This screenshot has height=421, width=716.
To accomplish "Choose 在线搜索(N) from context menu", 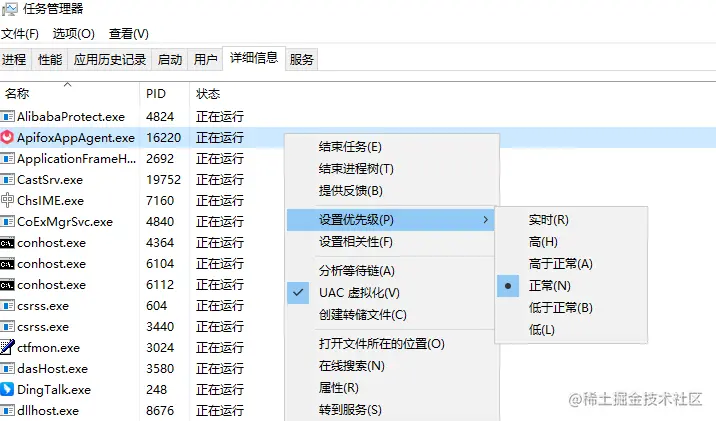I will click(x=391, y=366).
